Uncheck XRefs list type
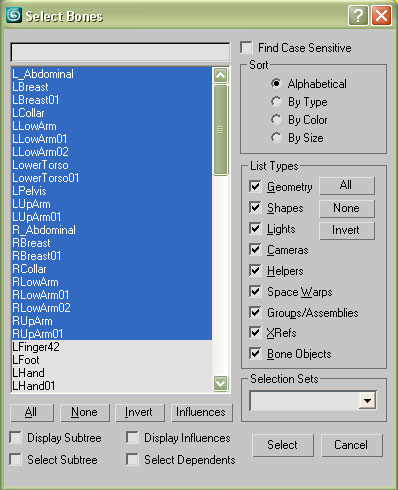 click(x=255, y=333)
